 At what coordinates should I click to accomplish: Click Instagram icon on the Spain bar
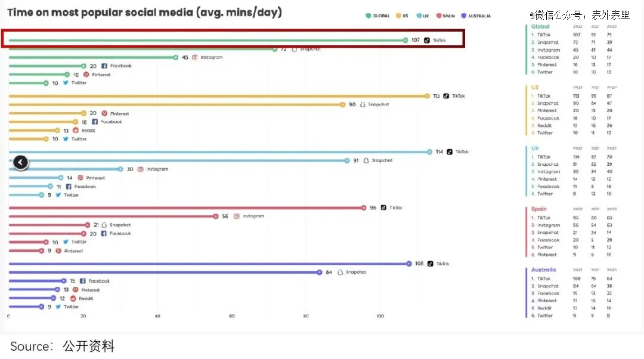click(237, 216)
